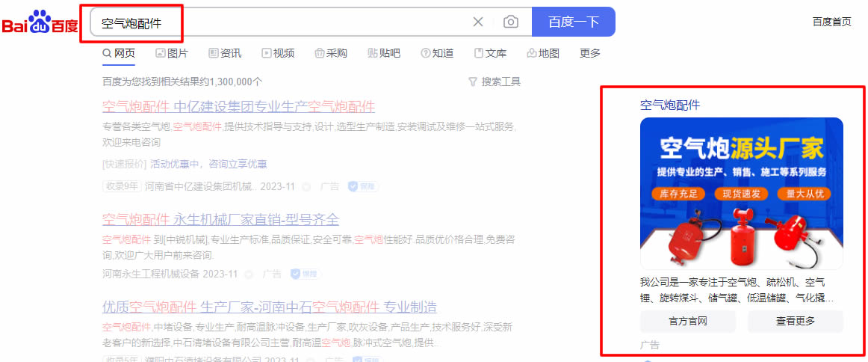Viewport: 868px width, 362px height.
Task: Open 永生机械厂家直销 result link
Action: (x=220, y=219)
